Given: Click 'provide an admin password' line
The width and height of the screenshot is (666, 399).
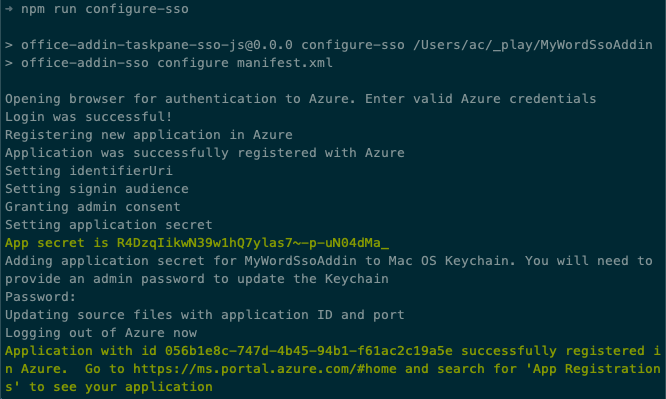Looking at the screenshot, I should tap(197, 279).
